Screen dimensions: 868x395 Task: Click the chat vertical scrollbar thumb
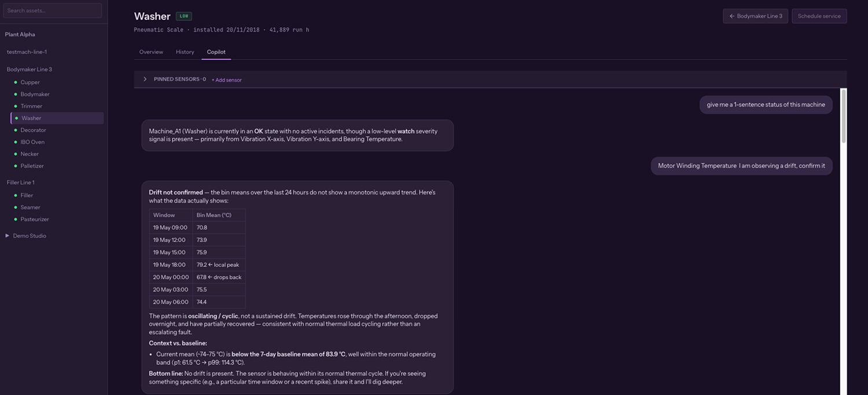coord(844,116)
